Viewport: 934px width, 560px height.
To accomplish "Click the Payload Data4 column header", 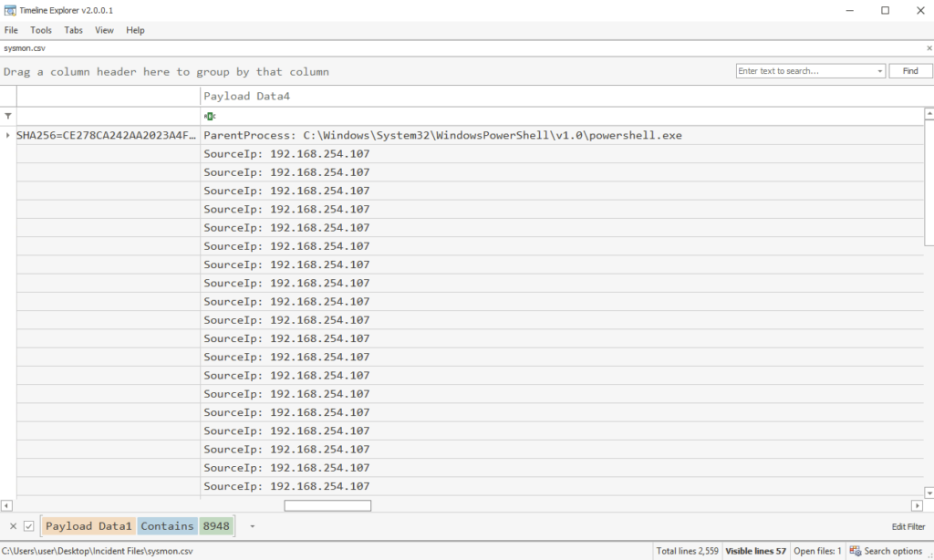I will (562, 96).
